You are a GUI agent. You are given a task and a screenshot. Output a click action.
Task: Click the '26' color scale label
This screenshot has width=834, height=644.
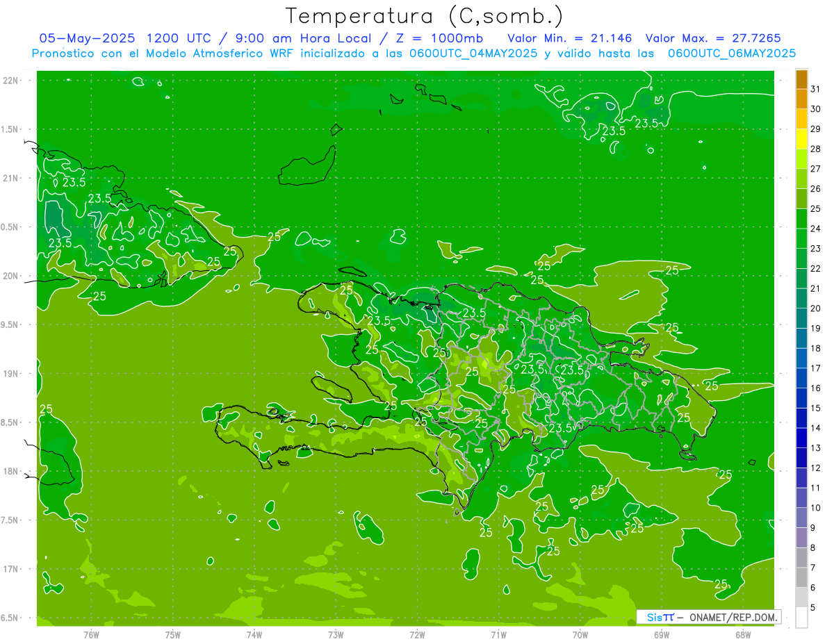click(x=816, y=189)
